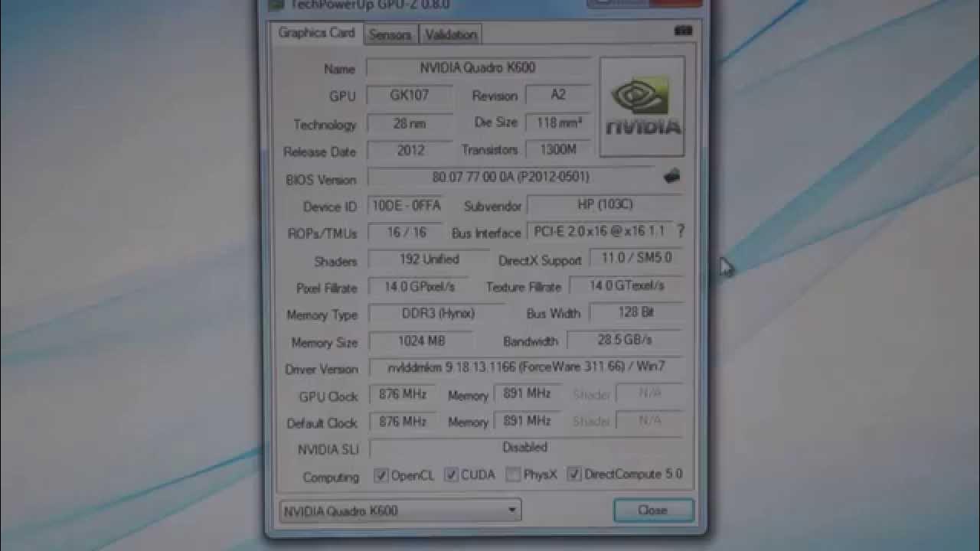Image resolution: width=980 pixels, height=551 pixels.
Task: Click the GPU-Z title bar icon
Action: pos(276,5)
